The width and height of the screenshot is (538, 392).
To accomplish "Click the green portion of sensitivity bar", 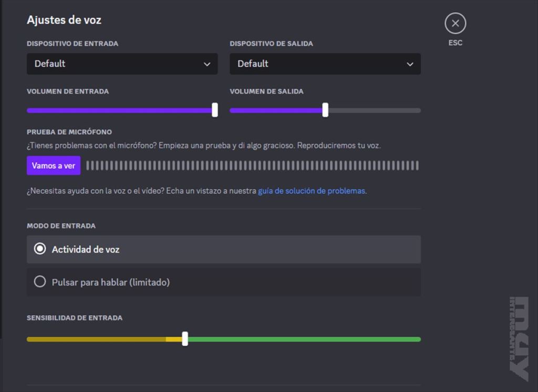I will click(305, 339).
